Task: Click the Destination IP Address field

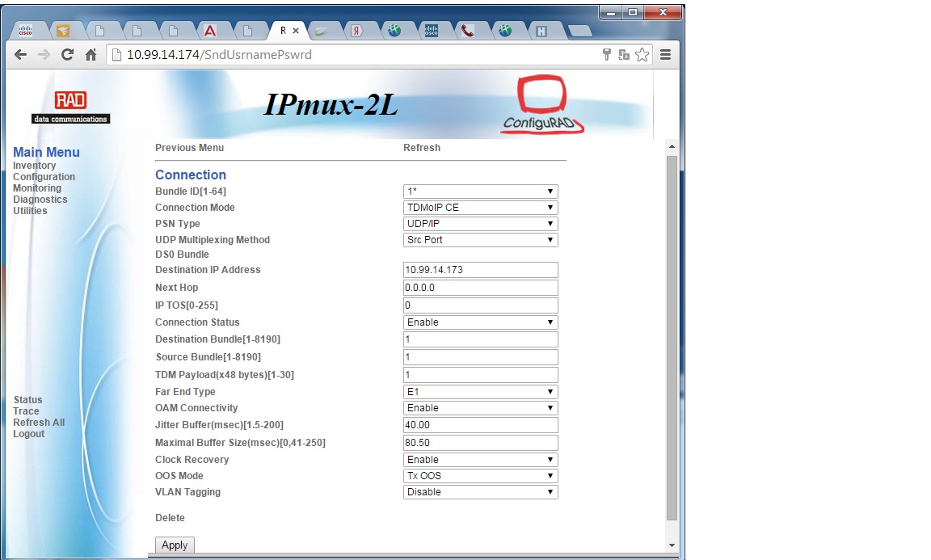Action: [x=480, y=270]
